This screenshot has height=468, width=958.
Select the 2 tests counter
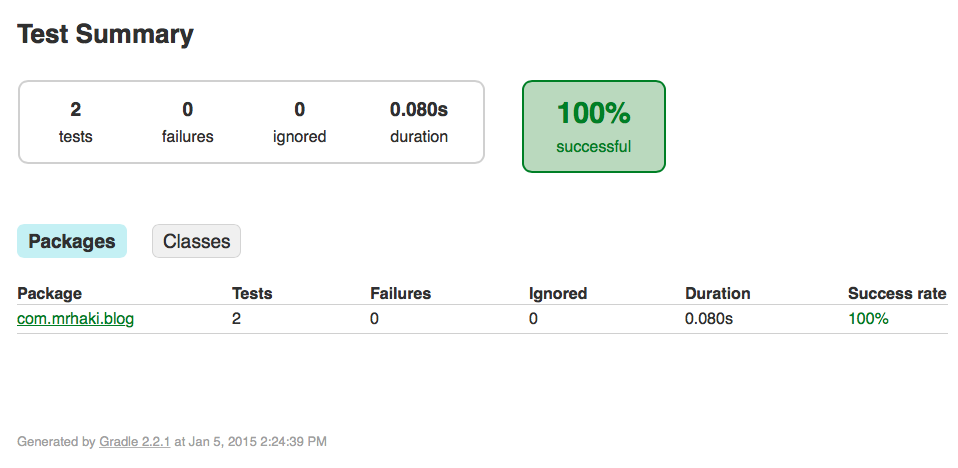tap(76, 122)
